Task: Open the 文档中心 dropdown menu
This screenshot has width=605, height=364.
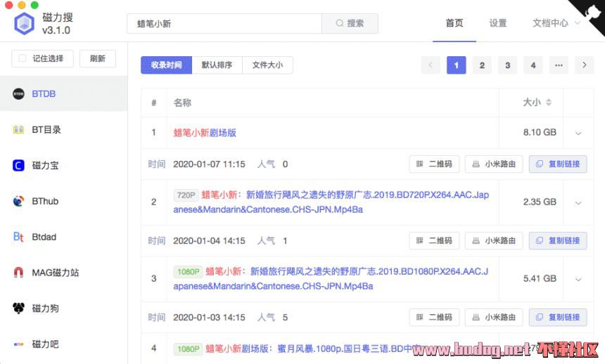Action: pos(556,23)
